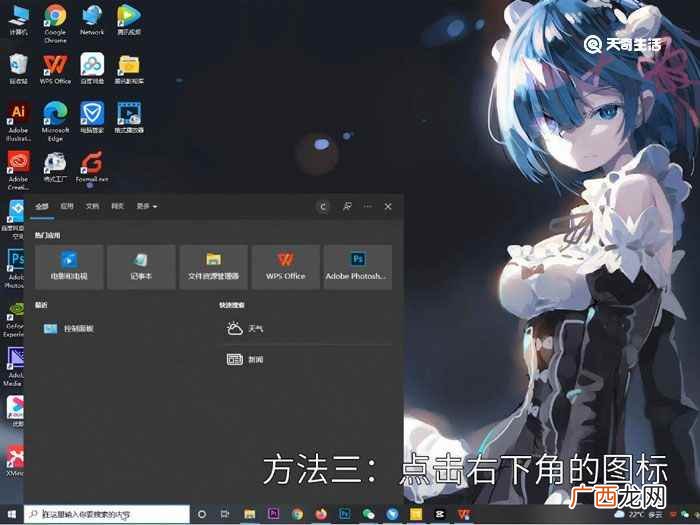Open the Adobe Photoshop tile
The height and width of the screenshot is (525, 700).
click(358, 267)
